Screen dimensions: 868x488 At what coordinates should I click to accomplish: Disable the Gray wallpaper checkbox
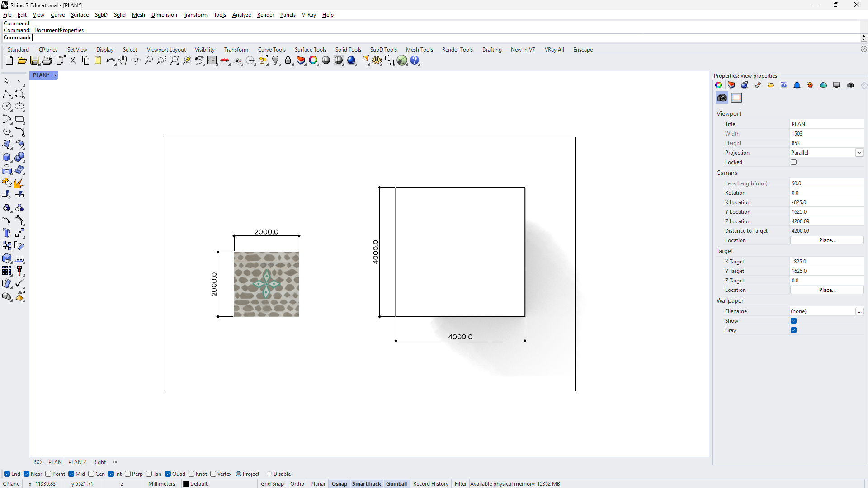(793, 330)
